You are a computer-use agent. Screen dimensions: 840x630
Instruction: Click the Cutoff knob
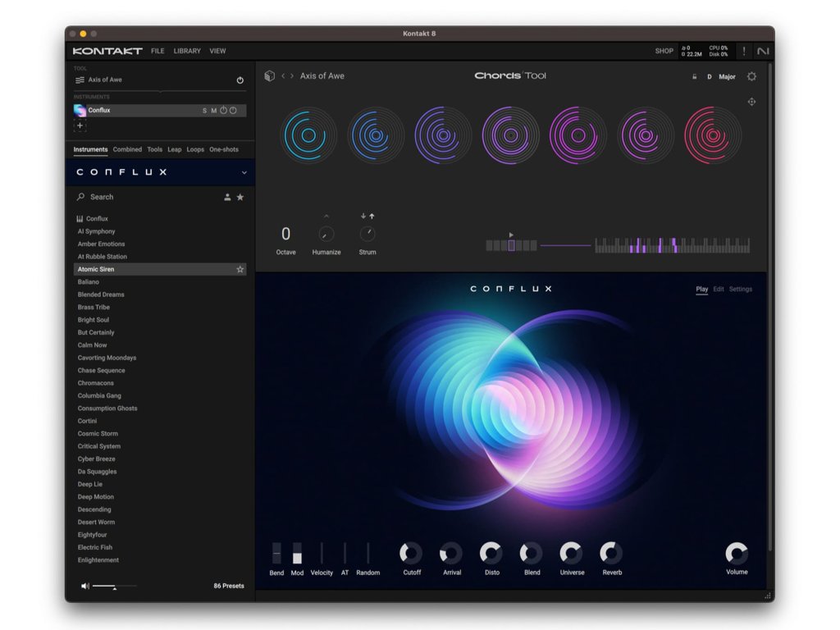[412, 553]
